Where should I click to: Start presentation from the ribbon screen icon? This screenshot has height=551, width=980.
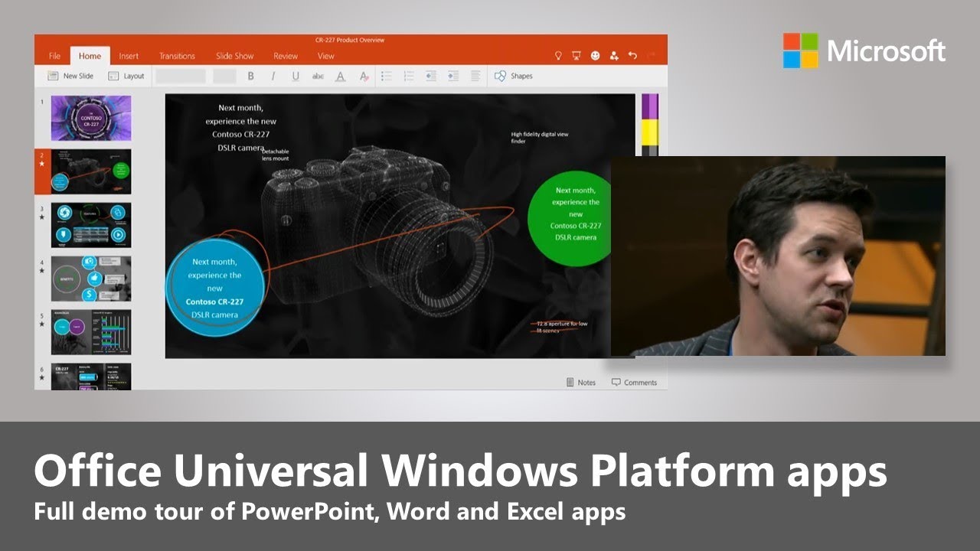(576, 56)
